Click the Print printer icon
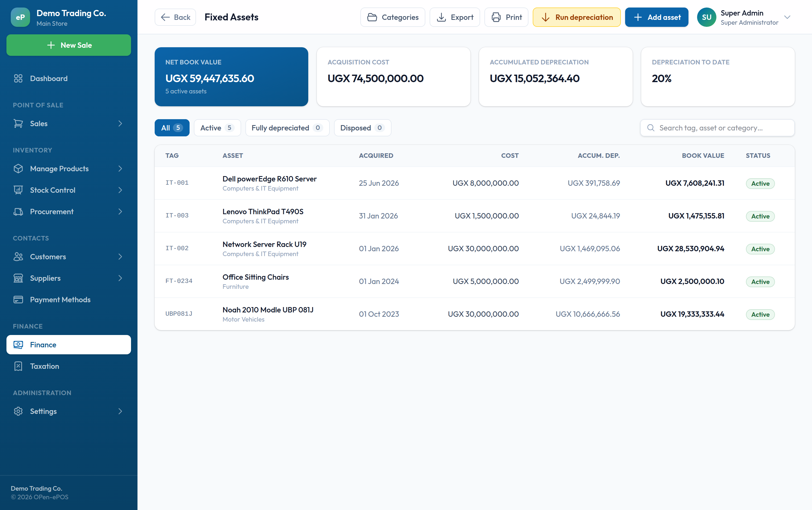The height and width of the screenshot is (510, 812). (x=496, y=17)
